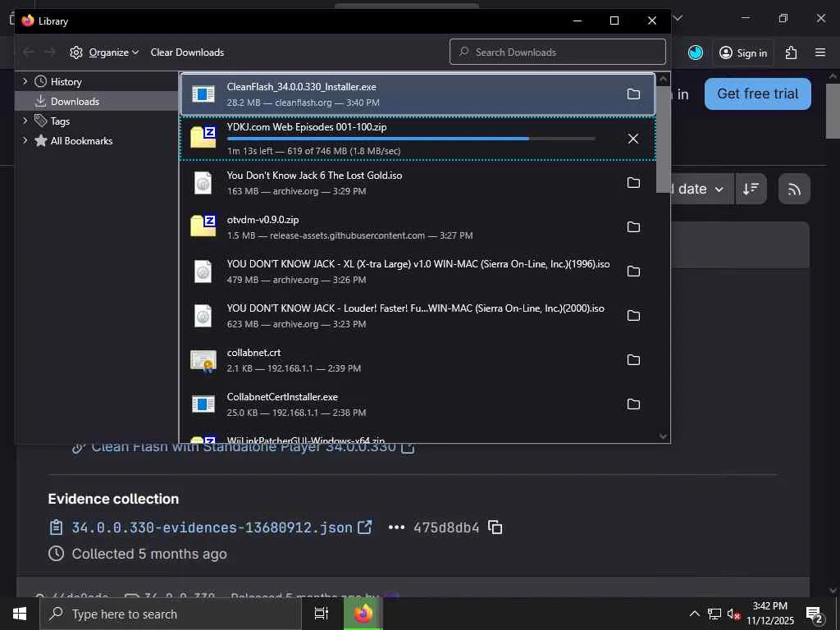Click the downloads list scrollbar thumb
Screen dimensions: 840x630
(x=663, y=139)
